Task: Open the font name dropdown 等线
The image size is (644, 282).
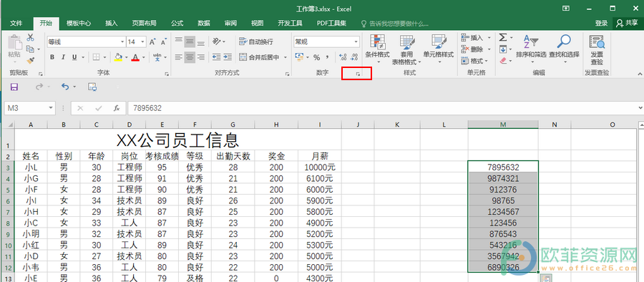Action: coord(122,42)
